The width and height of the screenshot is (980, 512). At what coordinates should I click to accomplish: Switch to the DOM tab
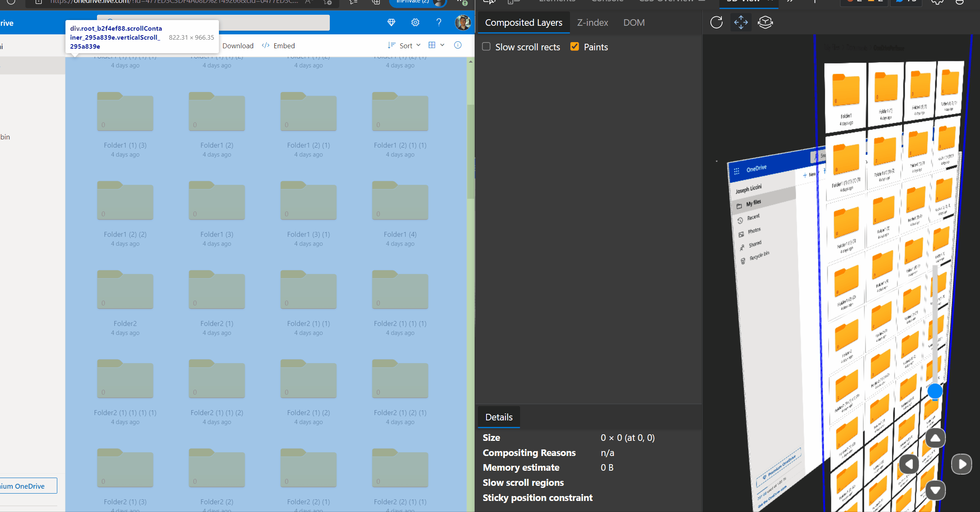tap(634, 23)
